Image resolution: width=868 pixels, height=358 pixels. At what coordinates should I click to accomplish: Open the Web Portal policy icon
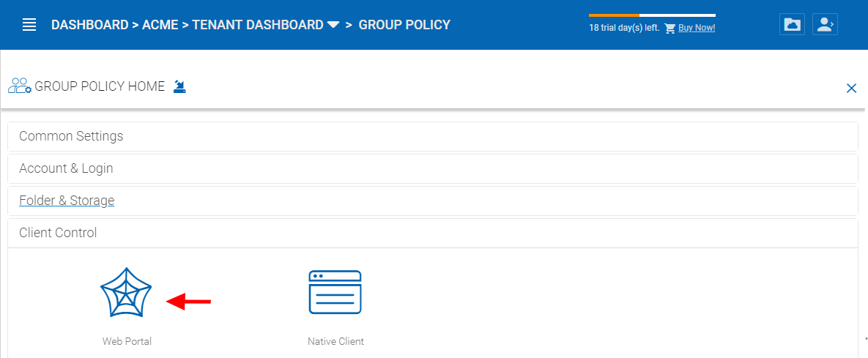click(126, 292)
